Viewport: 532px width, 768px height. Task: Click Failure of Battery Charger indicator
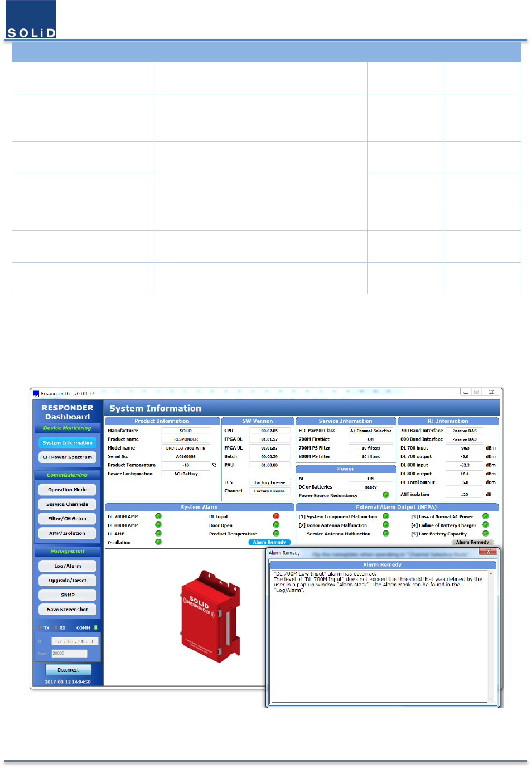coord(486,525)
